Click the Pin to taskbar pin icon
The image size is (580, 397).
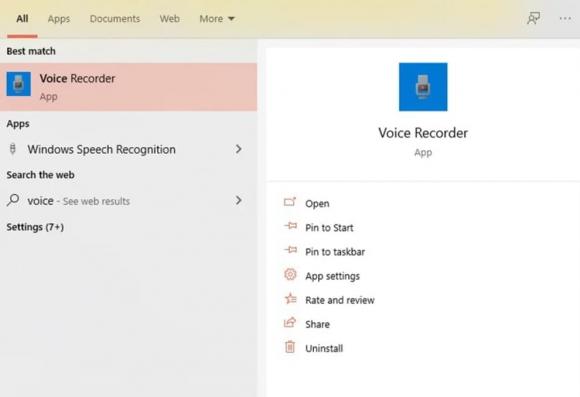[x=290, y=250]
